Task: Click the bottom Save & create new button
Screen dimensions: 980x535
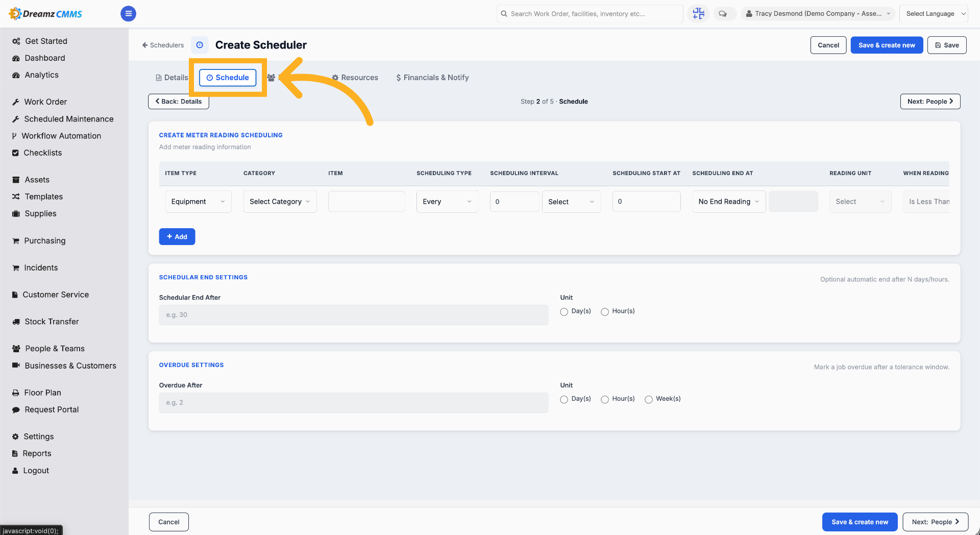Action: coord(860,522)
